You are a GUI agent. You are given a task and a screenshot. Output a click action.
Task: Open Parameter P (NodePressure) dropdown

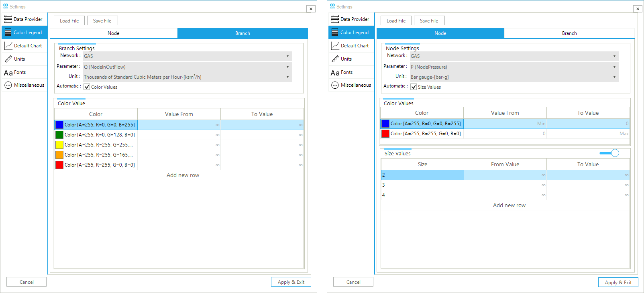514,67
